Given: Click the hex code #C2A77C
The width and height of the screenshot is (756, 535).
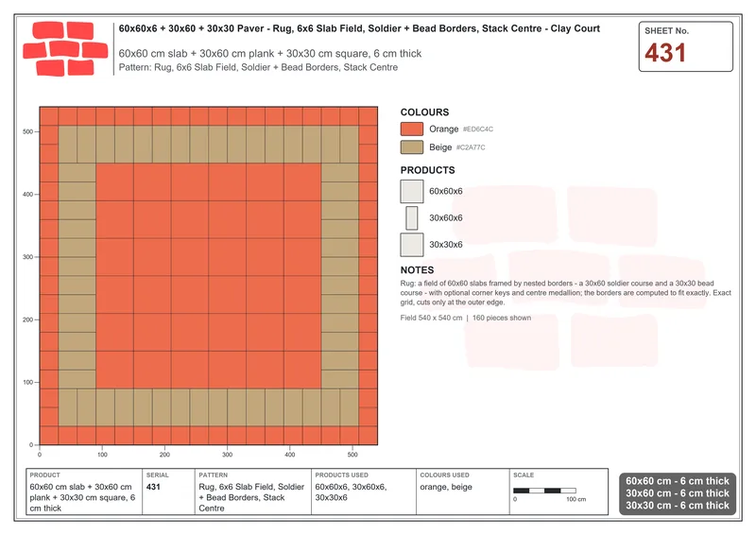Looking at the screenshot, I should pos(471,147).
